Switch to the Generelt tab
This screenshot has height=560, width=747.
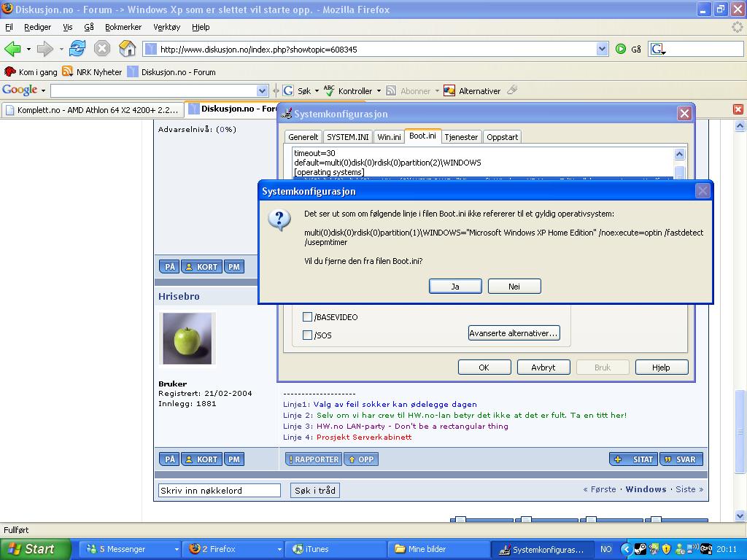[x=303, y=136]
